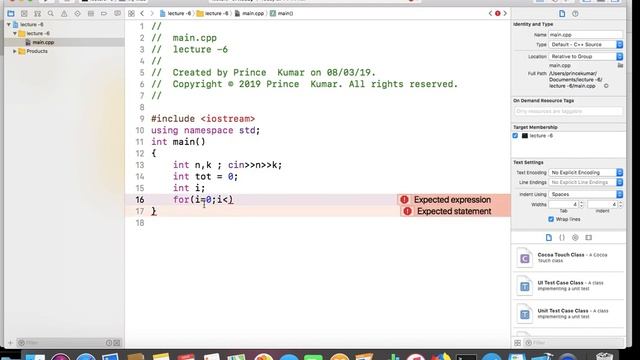The width and height of the screenshot is (640, 360).
Task: Filter navigator by recent files
Action: (109, 343)
